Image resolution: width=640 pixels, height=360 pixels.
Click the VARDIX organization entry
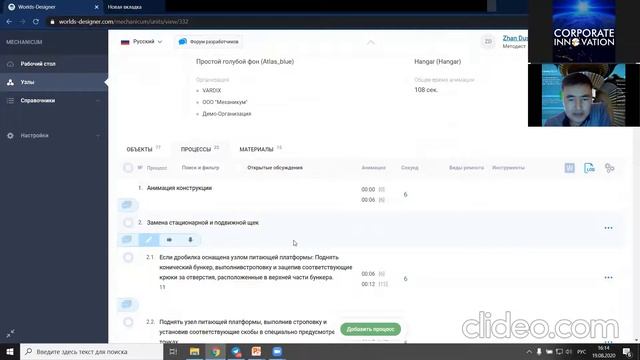coord(211,91)
